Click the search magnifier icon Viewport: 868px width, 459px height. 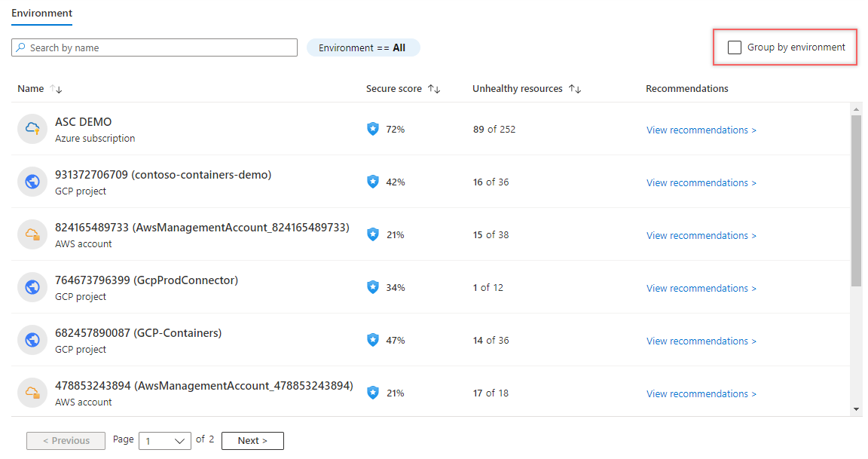pos(20,47)
